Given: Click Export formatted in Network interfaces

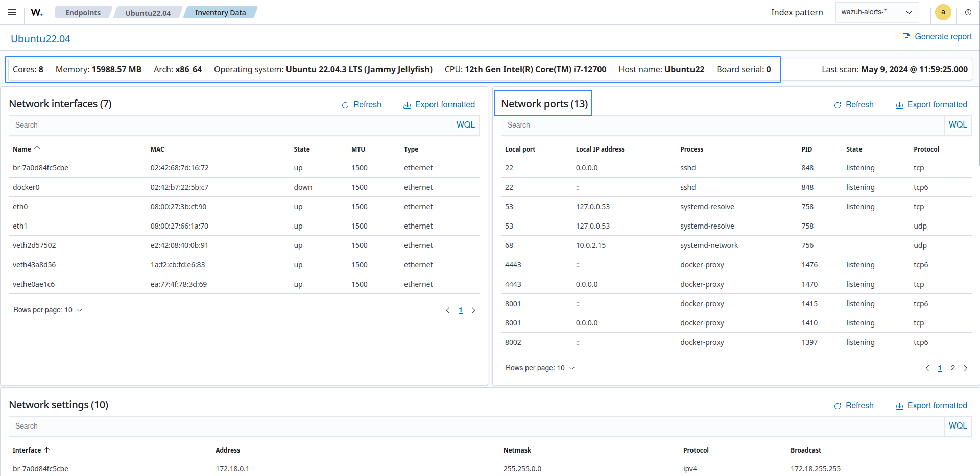Looking at the screenshot, I should coord(445,104).
